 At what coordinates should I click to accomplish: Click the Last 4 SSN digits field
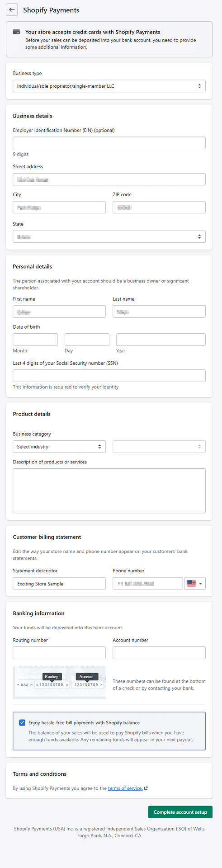point(109,376)
